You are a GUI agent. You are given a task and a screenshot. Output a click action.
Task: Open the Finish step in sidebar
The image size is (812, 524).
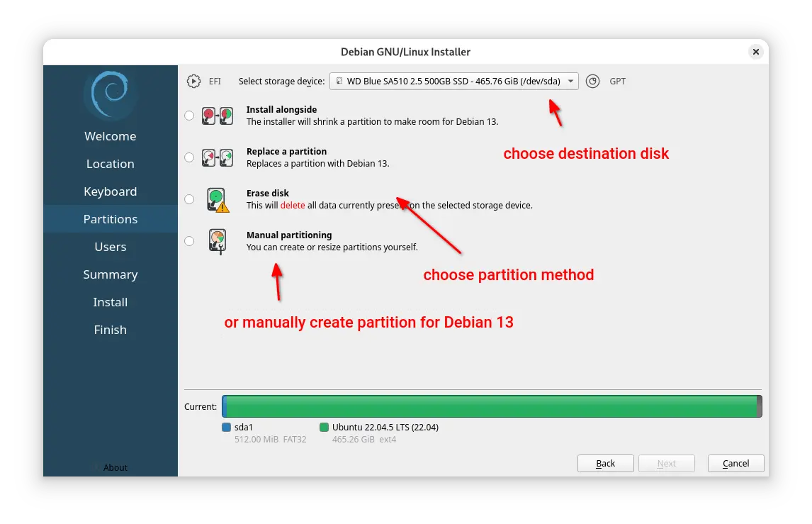click(x=111, y=330)
